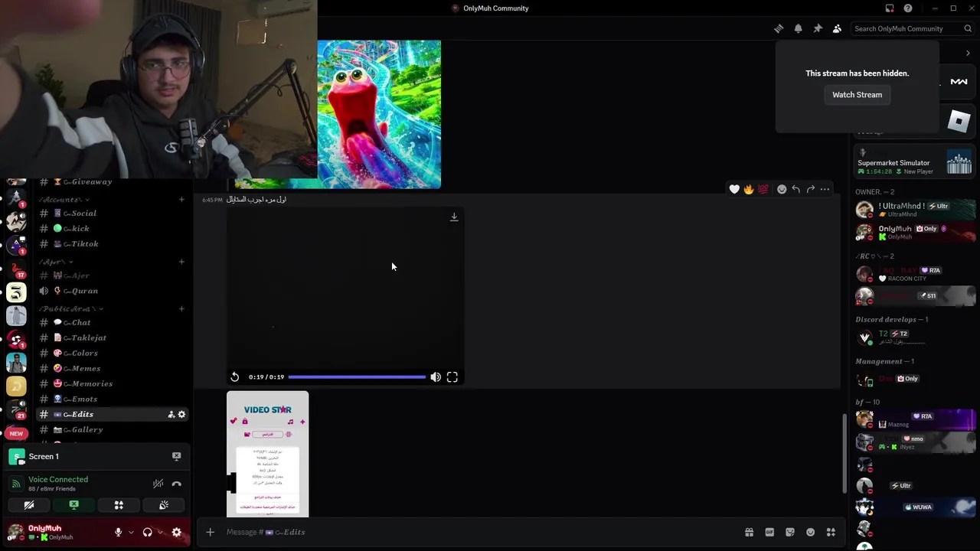This screenshot has height=551, width=980.
Task: Add a channel to Accounts category
Action: 181,199
